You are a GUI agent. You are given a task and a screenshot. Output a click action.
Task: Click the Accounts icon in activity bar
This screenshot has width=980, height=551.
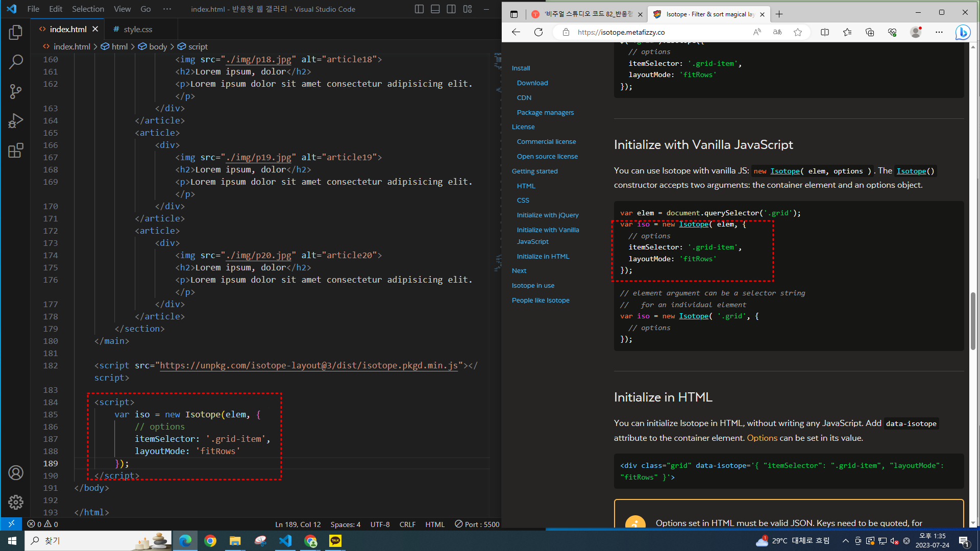tap(16, 473)
